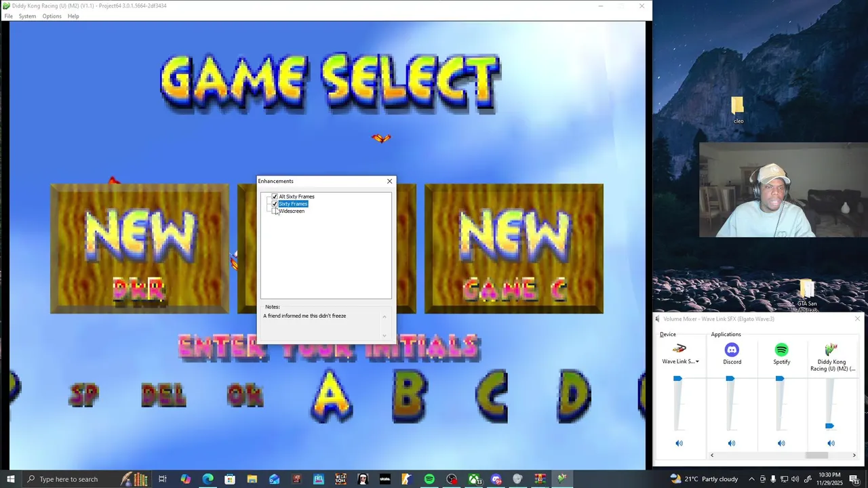The image size is (868, 488).
Task: Open the notification center icon
Action: [x=854, y=479]
